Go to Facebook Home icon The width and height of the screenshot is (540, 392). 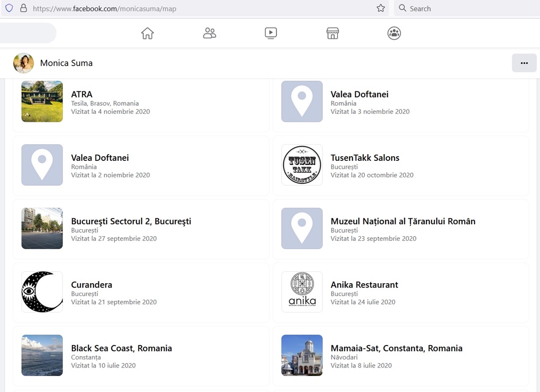tap(147, 33)
